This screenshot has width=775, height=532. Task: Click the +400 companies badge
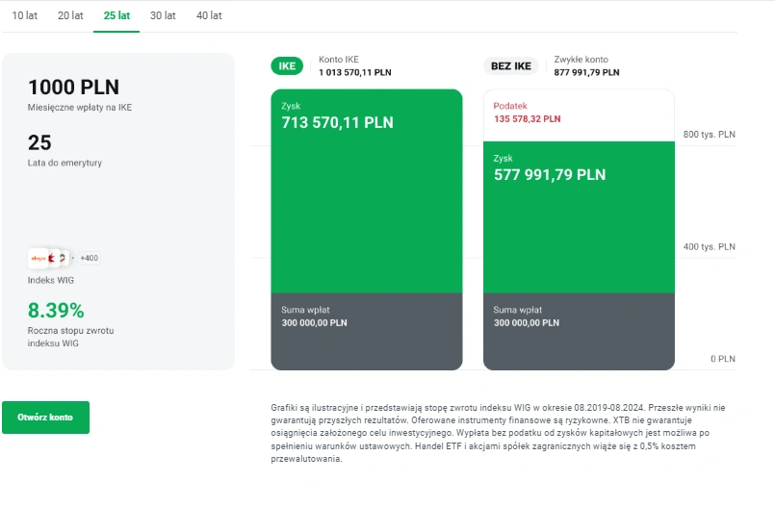click(89, 259)
